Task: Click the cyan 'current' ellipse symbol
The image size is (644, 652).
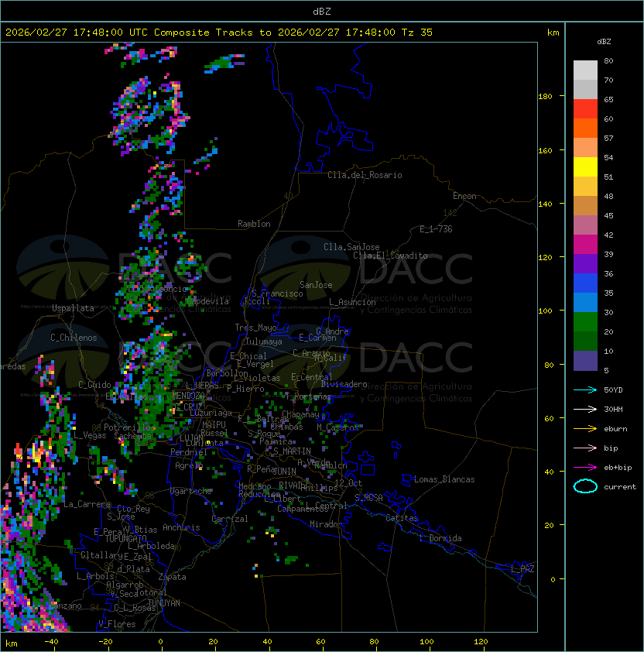Action: point(585,486)
